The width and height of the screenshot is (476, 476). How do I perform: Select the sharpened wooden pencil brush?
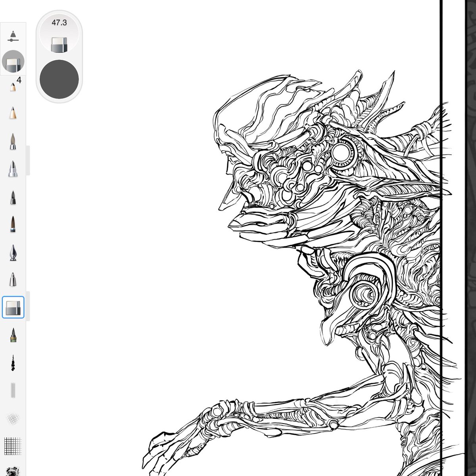[13, 113]
